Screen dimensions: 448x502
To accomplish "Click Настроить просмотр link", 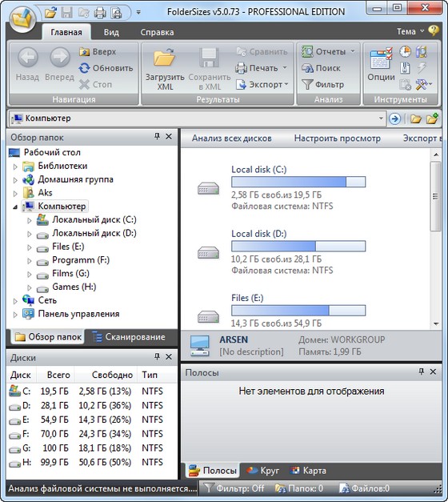I will (x=337, y=139).
